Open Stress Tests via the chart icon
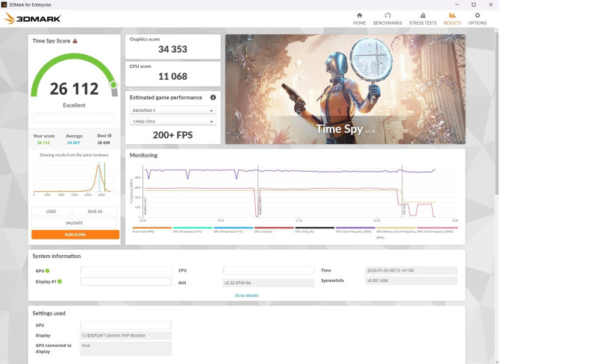The height and width of the screenshot is (364, 597). [422, 15]
